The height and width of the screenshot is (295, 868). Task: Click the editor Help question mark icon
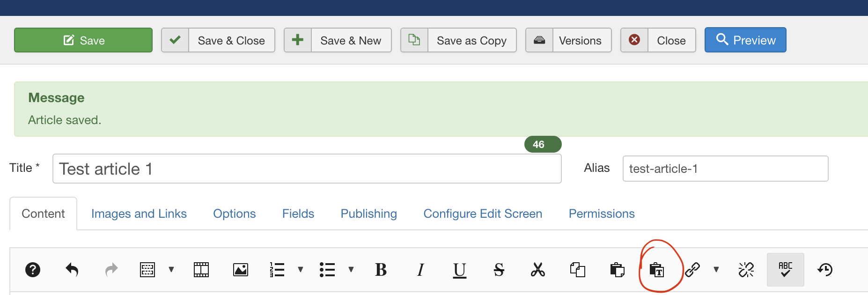[33, 270]
